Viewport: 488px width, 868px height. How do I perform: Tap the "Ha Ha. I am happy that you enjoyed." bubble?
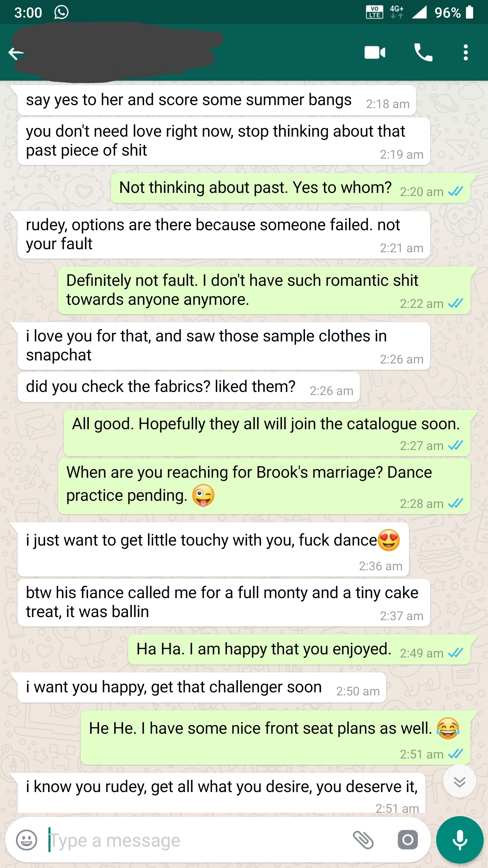click(300, 650)
